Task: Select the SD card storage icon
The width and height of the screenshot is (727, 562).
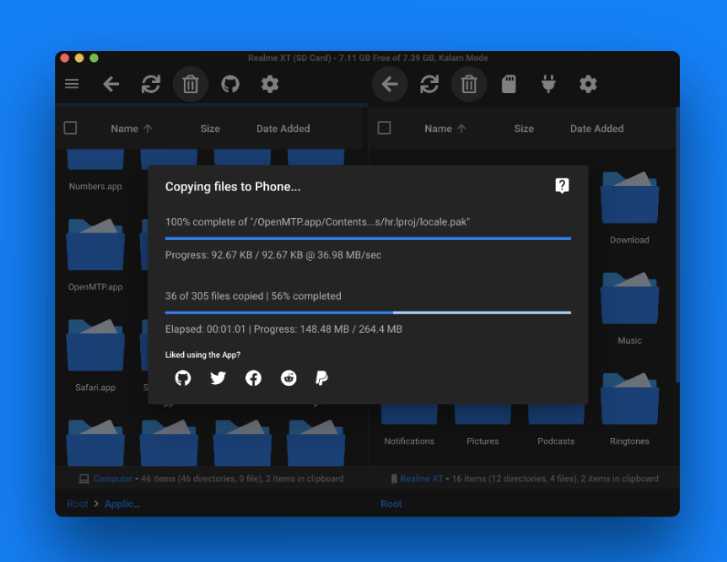Action: click(509, 84)
